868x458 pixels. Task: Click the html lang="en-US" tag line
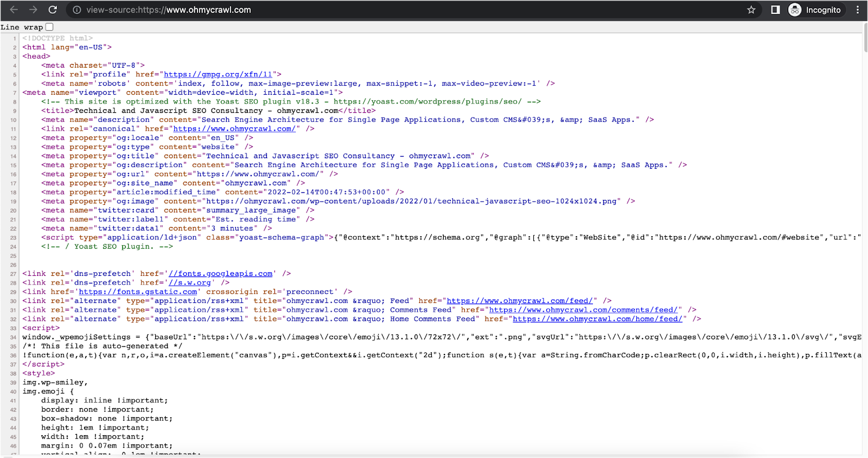coord(67,47)
